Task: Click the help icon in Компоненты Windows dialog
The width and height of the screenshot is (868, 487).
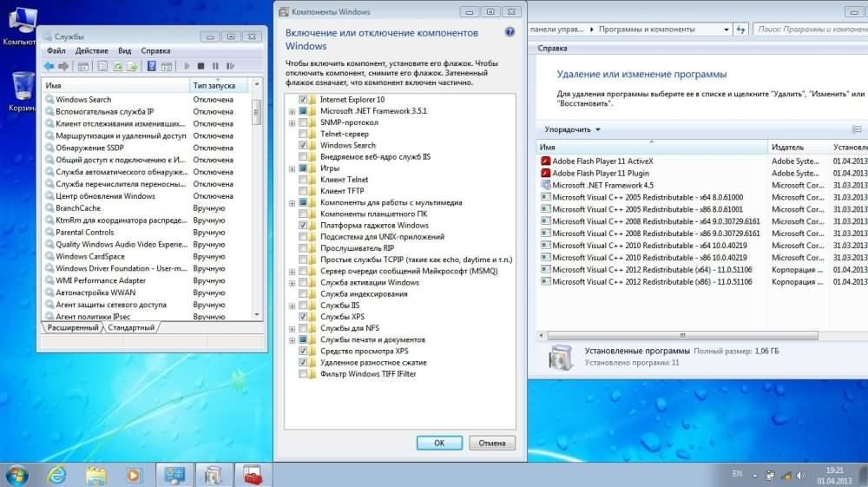Action: [x=510, y=32]
